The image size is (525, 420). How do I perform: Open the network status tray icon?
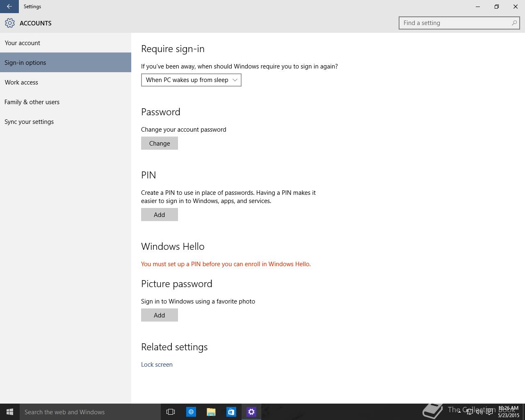[x=470, y=412]
